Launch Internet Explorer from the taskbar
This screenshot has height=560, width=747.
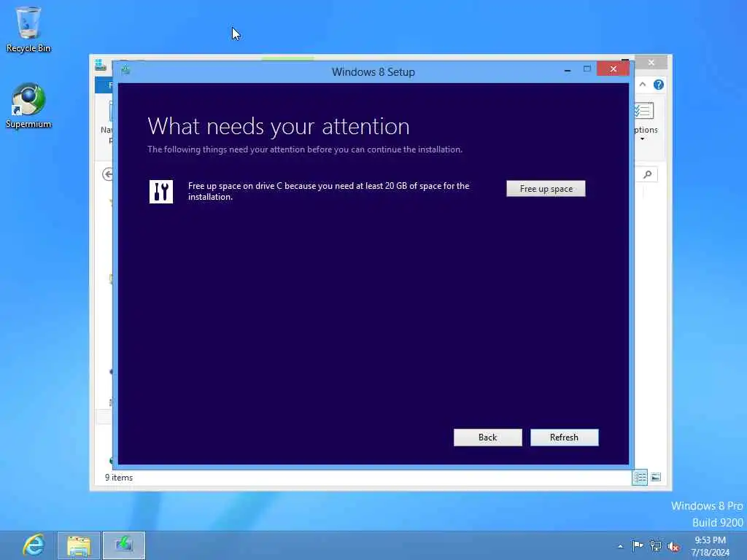pyautogui.click(x=34, y=545)
